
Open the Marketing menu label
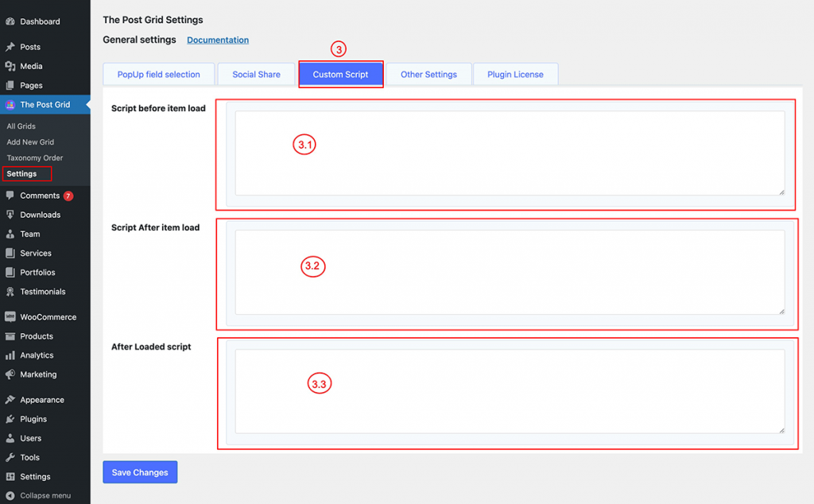(38, 374)
